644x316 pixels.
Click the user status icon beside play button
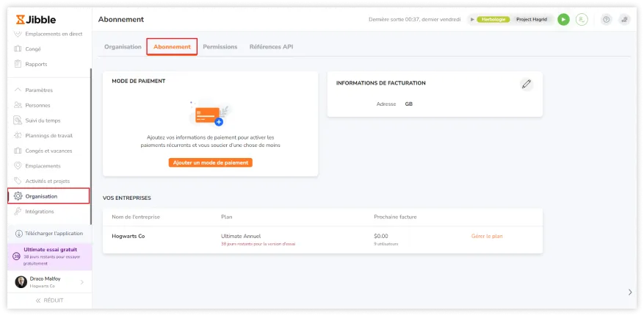click(x=582, y=20)
